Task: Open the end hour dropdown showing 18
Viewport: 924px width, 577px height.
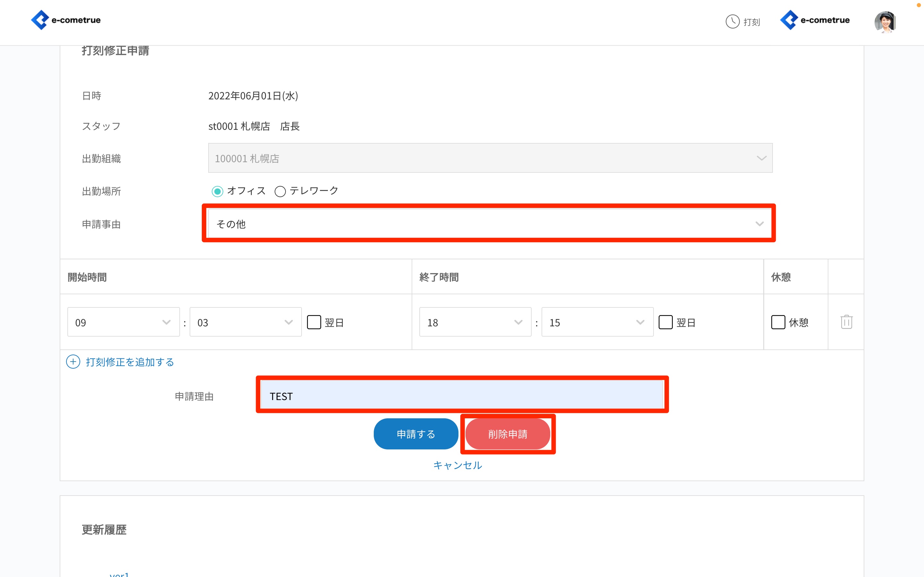Action: pos(475,322)
